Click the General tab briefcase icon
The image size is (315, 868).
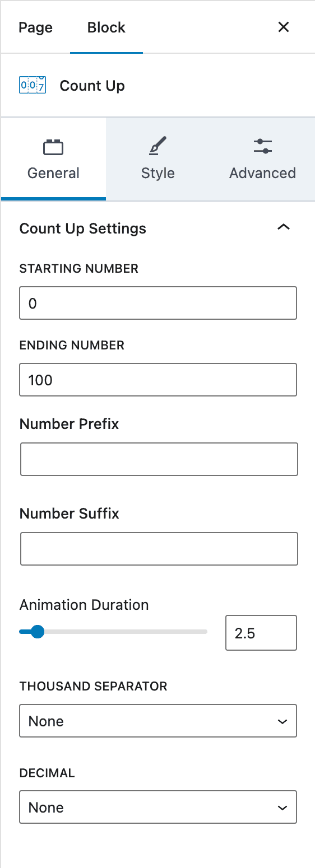(53, 147)
